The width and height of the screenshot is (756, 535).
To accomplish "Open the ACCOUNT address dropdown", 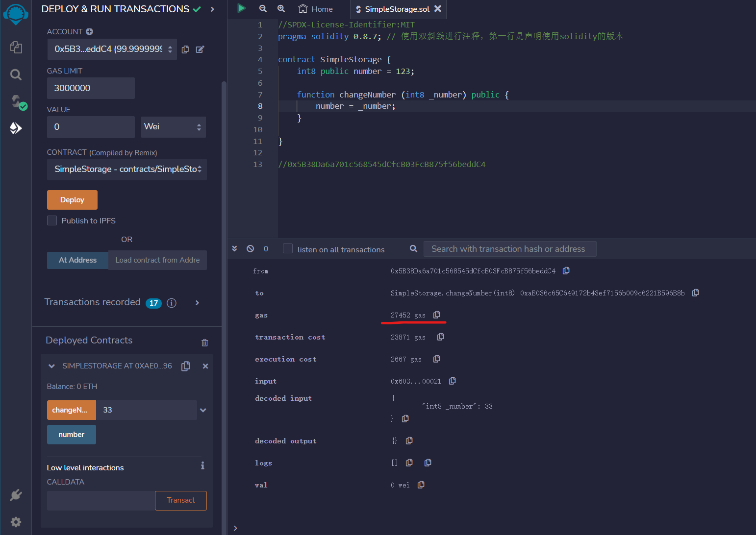I will 112,49.
